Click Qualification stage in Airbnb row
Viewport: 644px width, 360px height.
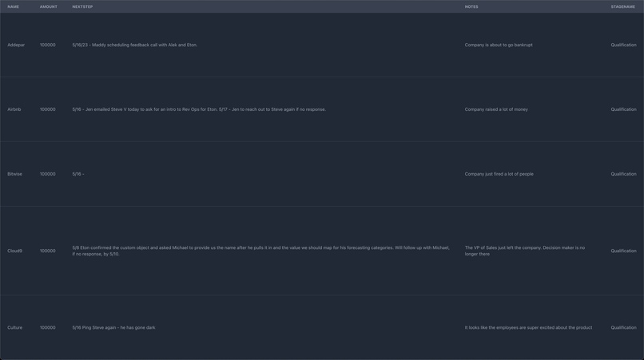[623, 109]
